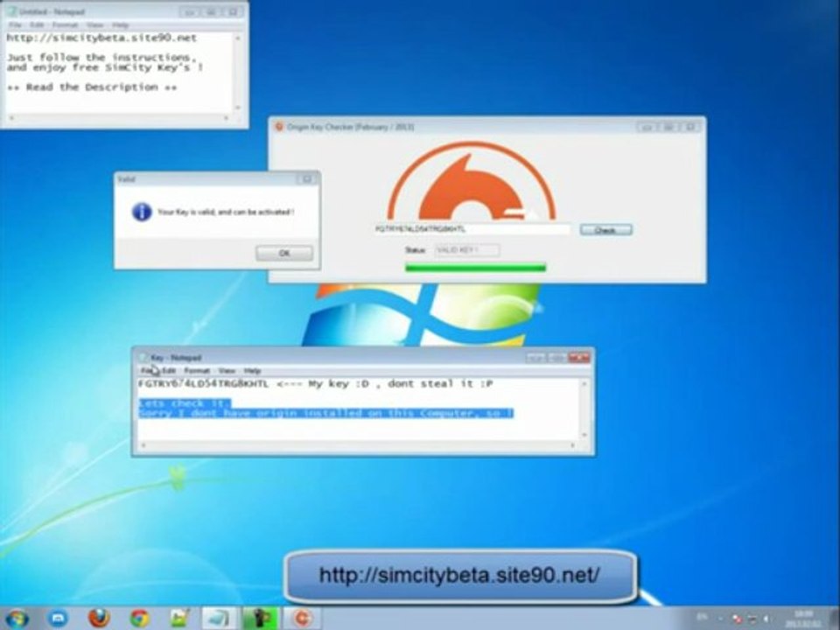Click the key text line in Key - Notepad

coord(316,384)
